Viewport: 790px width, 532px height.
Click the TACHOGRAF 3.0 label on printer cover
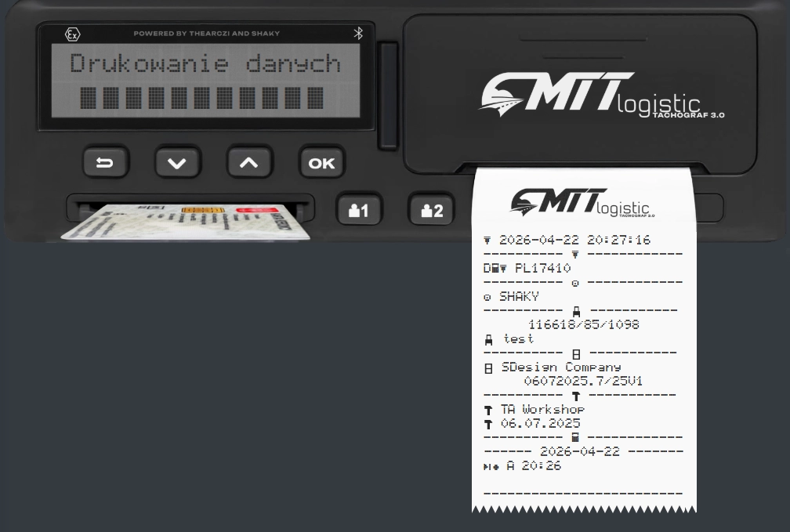click(x=688, y=115)
